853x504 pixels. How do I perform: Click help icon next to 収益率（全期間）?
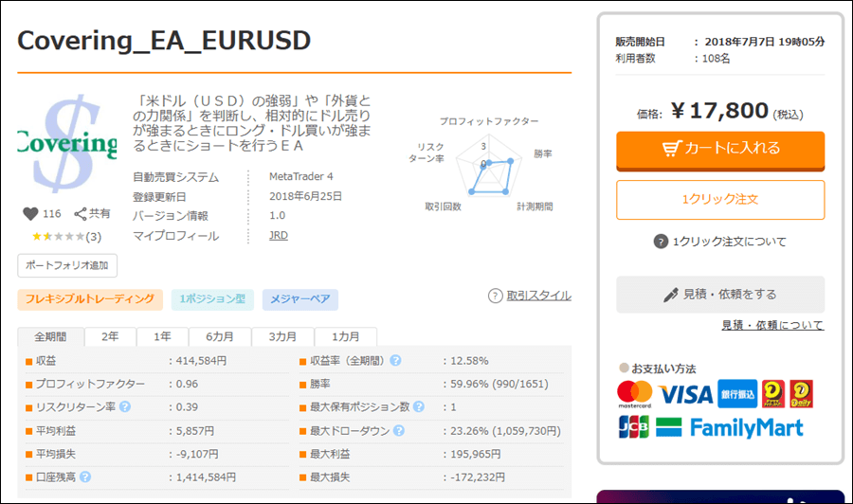(395, 361)
